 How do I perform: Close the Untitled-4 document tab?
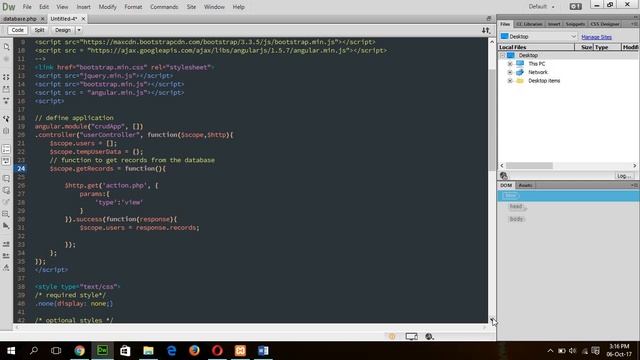(83, 19)
